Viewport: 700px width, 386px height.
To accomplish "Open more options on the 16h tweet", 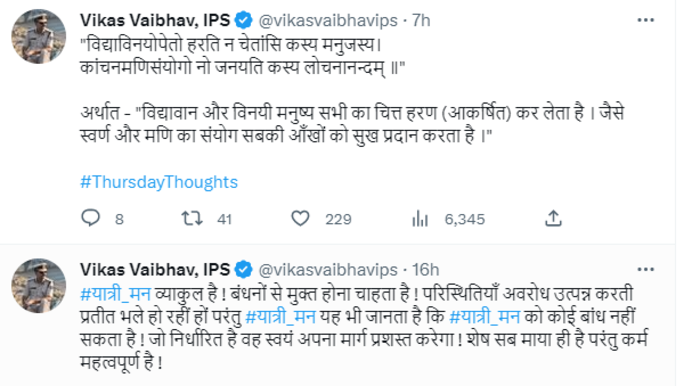I will [x=646, y=270].
